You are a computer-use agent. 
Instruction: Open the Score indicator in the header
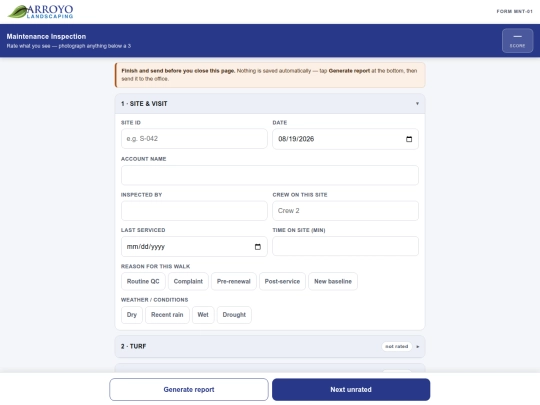click(x=517, y=41)
